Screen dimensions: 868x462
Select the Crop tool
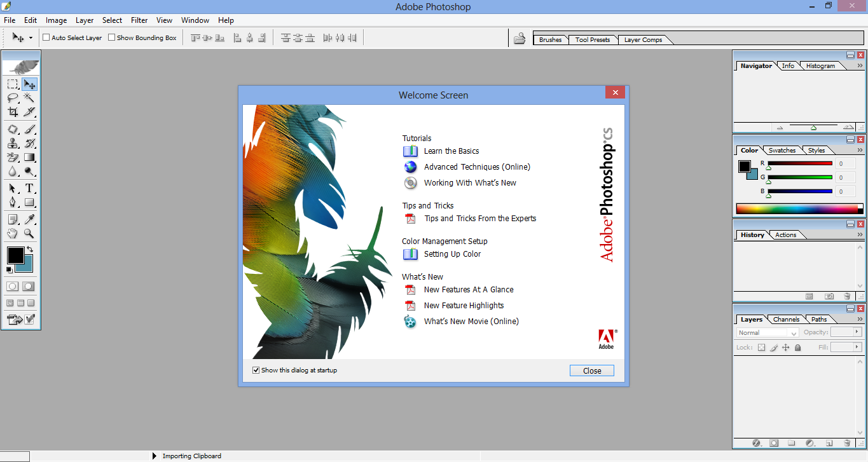click(12, 111)
